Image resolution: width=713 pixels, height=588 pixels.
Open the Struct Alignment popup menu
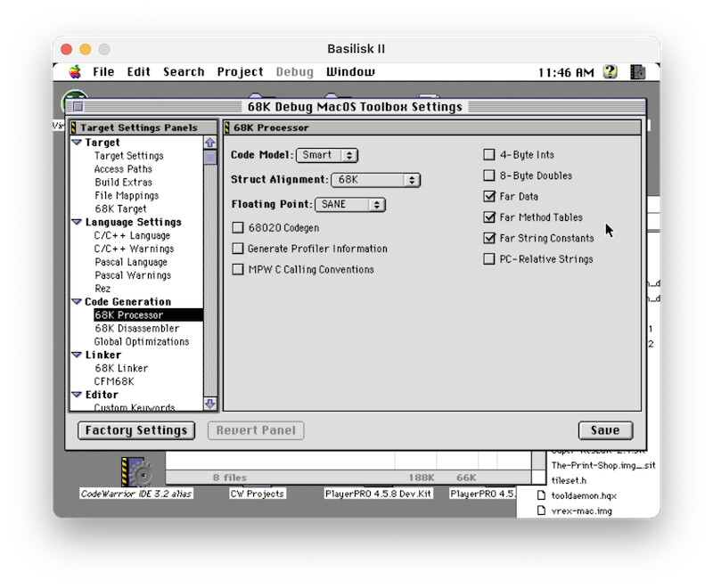(x=375, y=180)
